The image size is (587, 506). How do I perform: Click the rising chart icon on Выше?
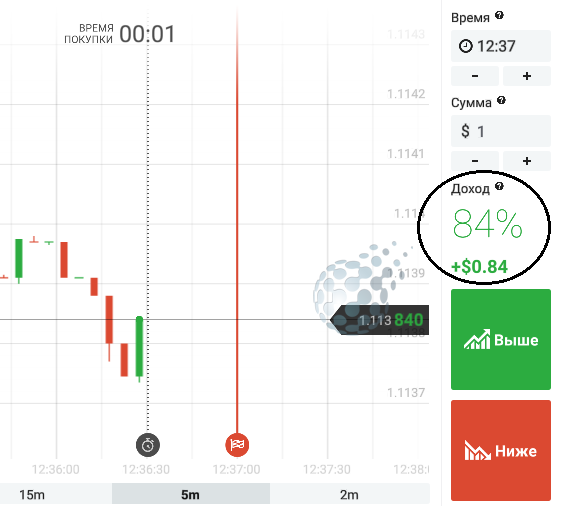coord(477,339)
